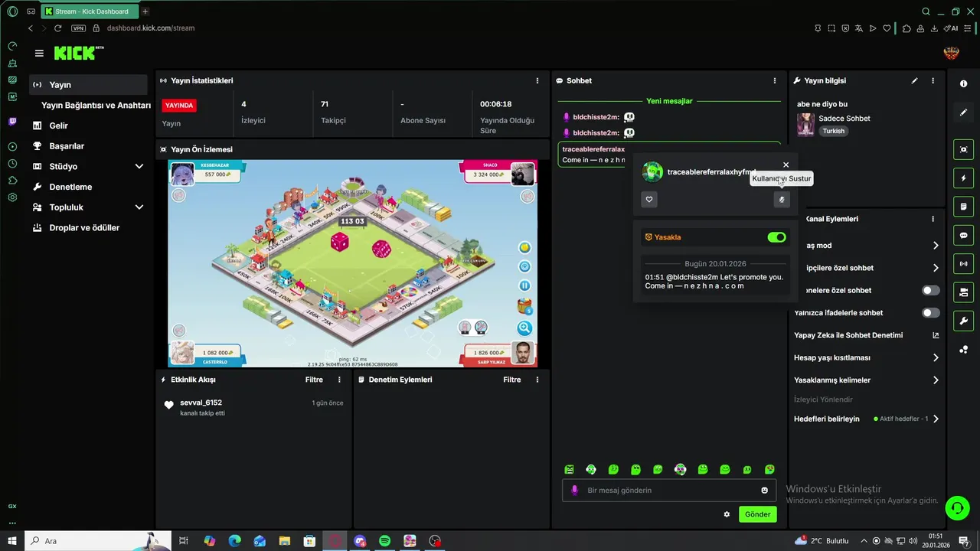Reload the Kick dashboard page
This screenshot has width=980, height=551.
tap(57, 28)
